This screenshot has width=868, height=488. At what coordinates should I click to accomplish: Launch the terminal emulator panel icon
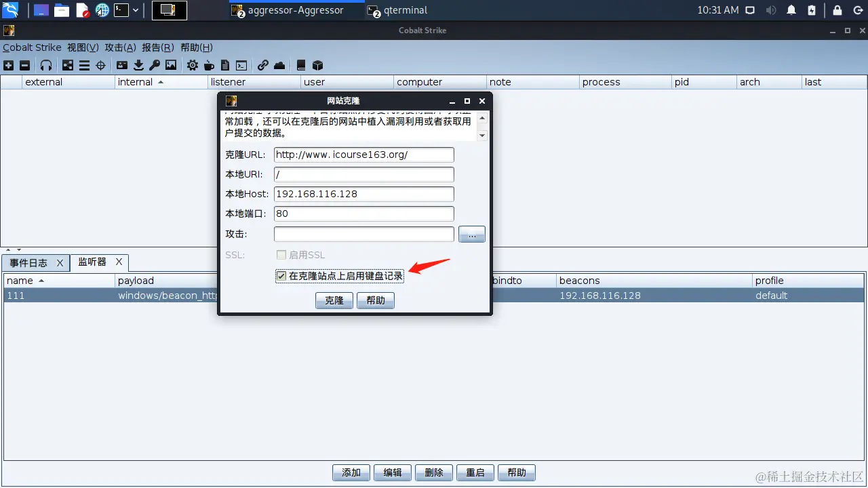click(121, 10)
